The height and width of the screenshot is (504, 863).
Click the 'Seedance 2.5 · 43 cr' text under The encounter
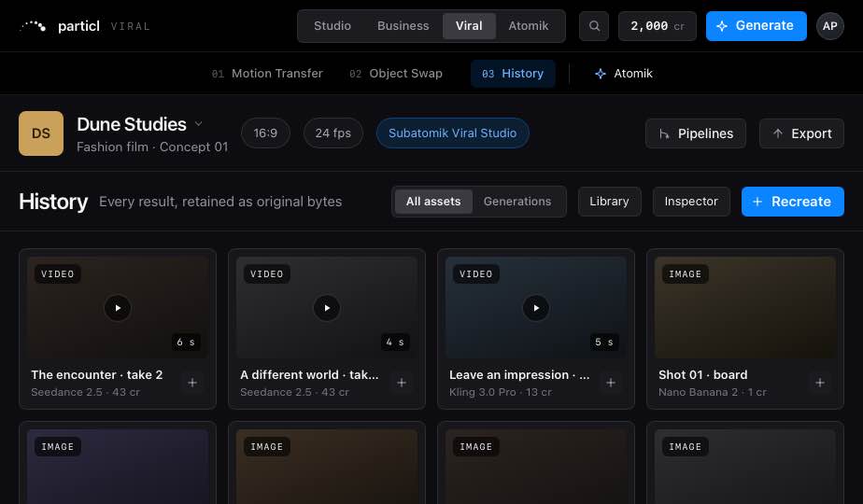coord(85,392)
